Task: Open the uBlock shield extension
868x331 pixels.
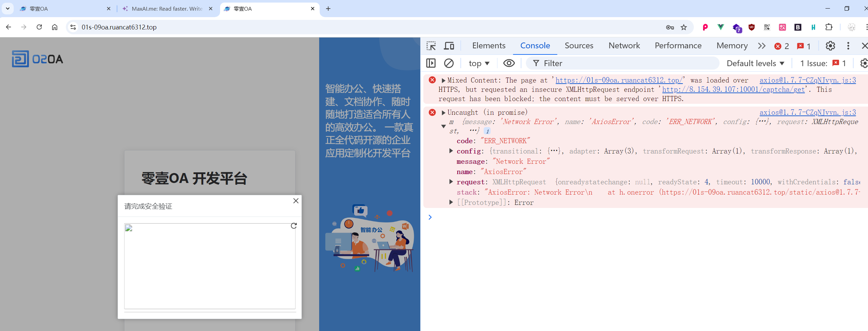Action: [x=751, y=27]
